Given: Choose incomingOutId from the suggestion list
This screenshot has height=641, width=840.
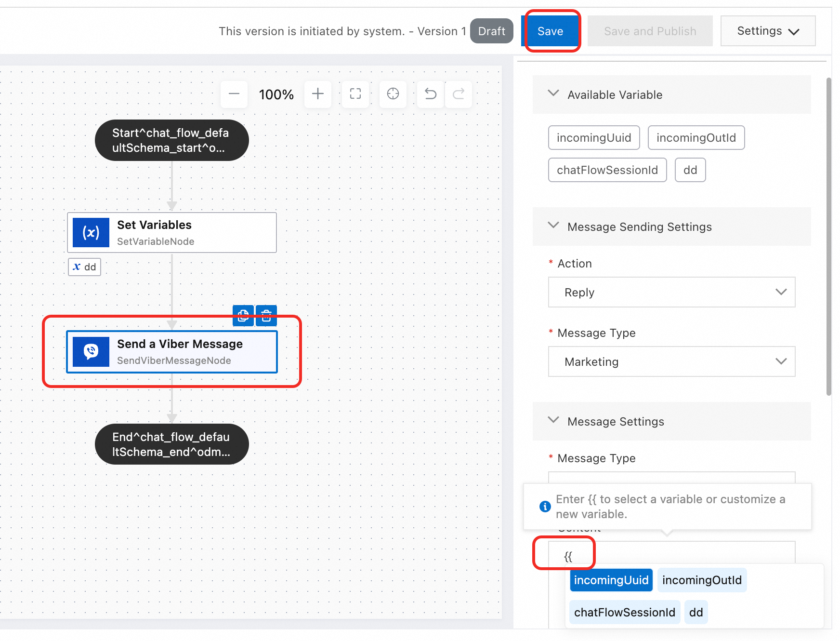Looking at the screenshot, I should 702,580.
